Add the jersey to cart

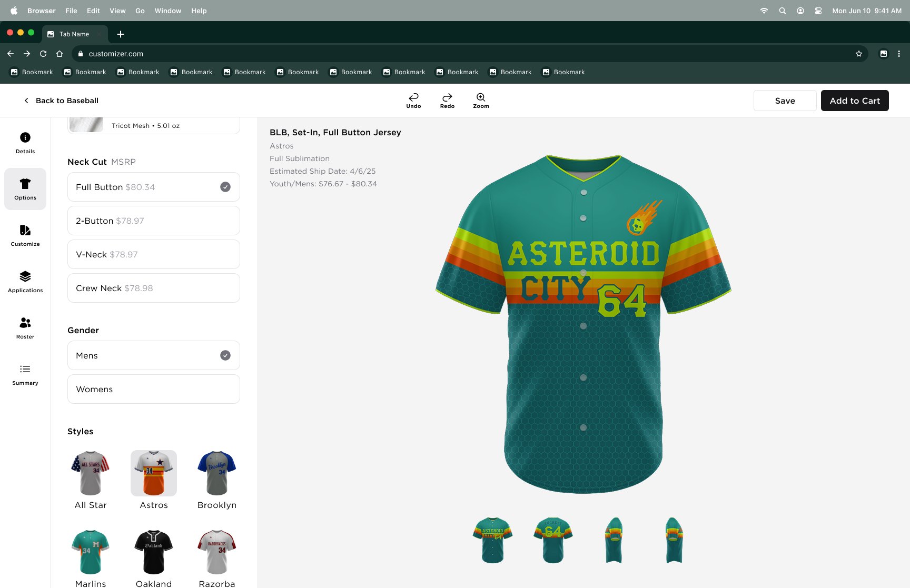tap(855, 101)
